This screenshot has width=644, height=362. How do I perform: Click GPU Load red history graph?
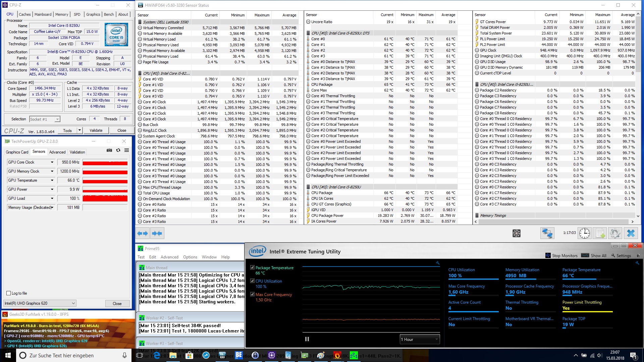click(x=105, y=198)
